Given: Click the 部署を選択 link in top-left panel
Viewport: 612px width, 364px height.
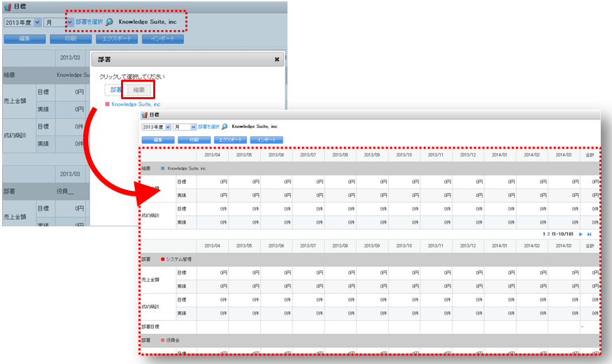Looking at the screenshot, I should point(89,22).
